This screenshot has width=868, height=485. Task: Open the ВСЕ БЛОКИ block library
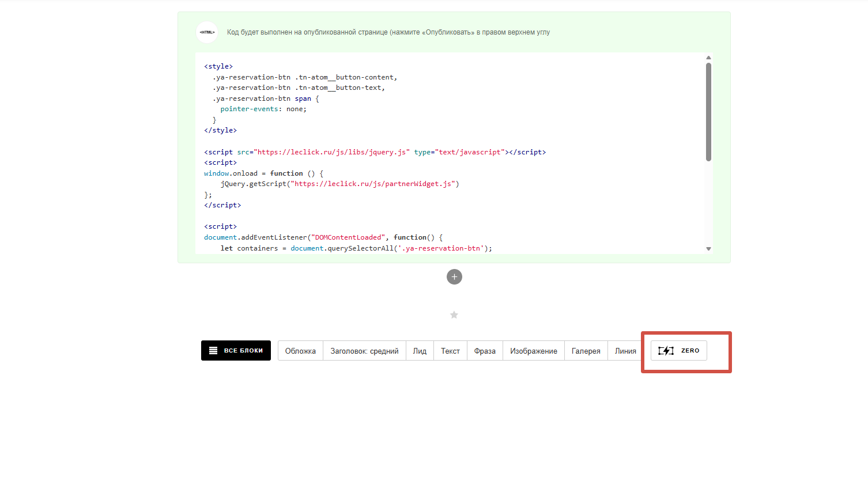coord(236,350)
